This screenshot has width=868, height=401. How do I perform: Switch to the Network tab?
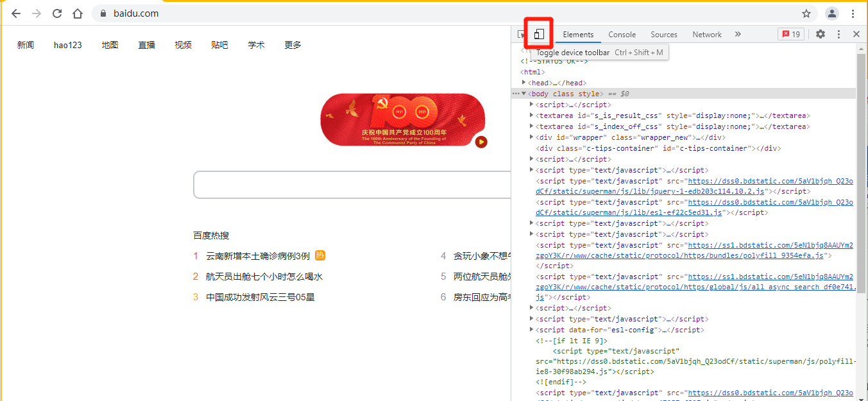[x=707, y=35]
